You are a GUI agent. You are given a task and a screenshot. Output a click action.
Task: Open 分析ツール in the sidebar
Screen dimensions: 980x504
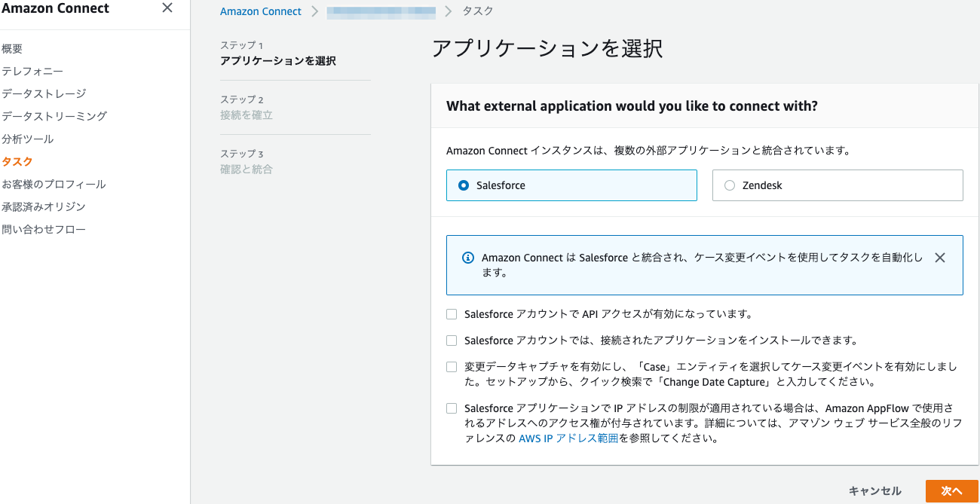tap(28, 139)
